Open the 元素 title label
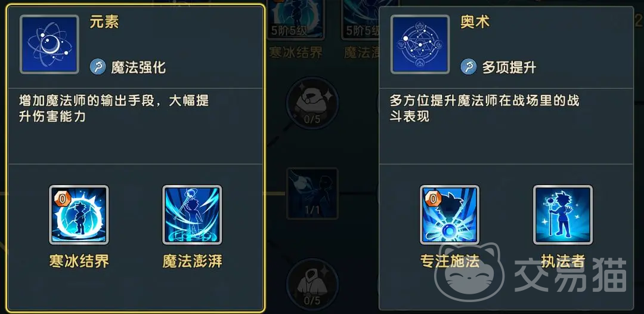 click(104, 22)
